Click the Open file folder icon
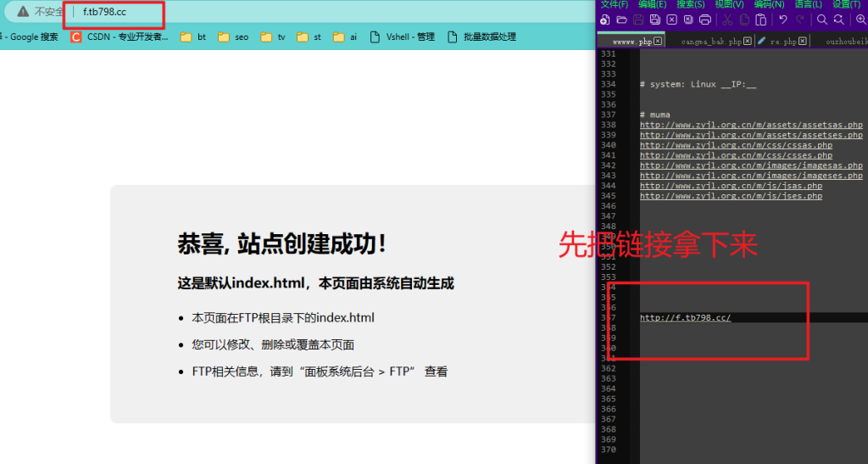This screenshot has width=868, height=464. (621, 20)
